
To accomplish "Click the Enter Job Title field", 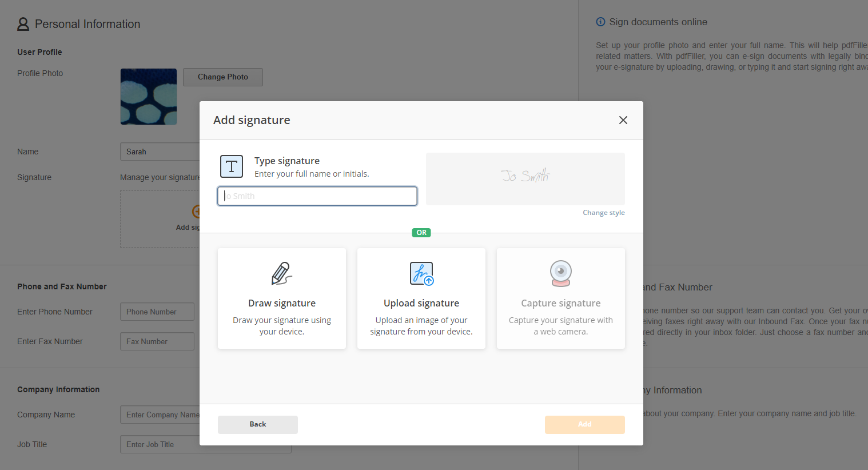I will pyautogui.click(x=160, y=444).
